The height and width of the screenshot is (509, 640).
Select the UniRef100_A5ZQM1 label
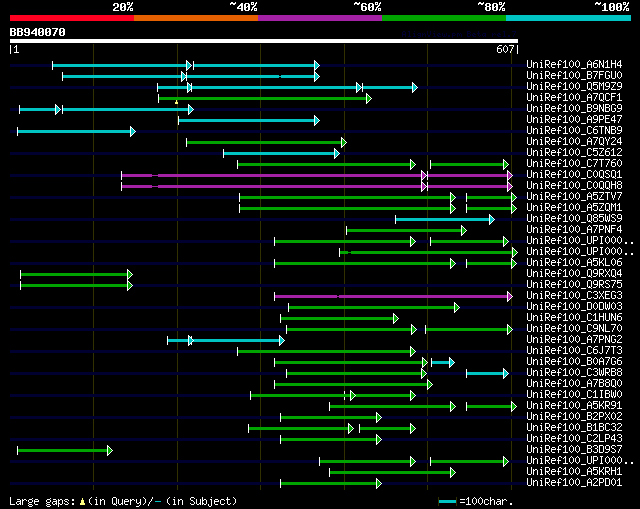click(574, 207)
